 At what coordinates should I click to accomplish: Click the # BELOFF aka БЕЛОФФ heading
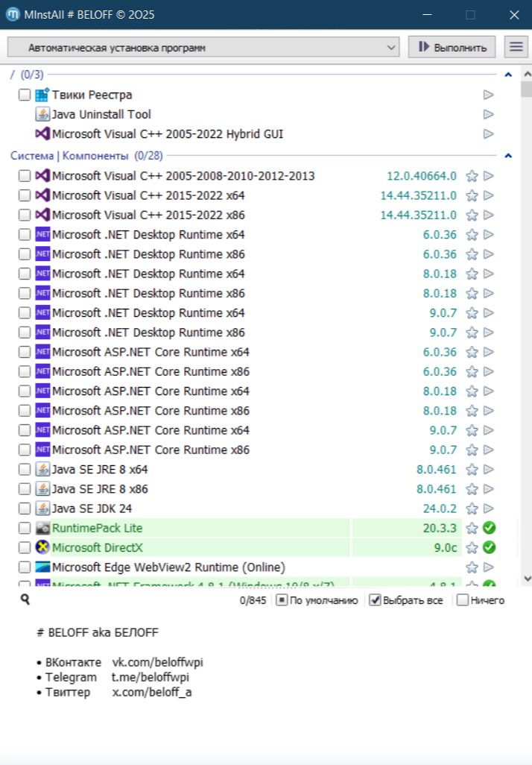click(x=98, y=633)
